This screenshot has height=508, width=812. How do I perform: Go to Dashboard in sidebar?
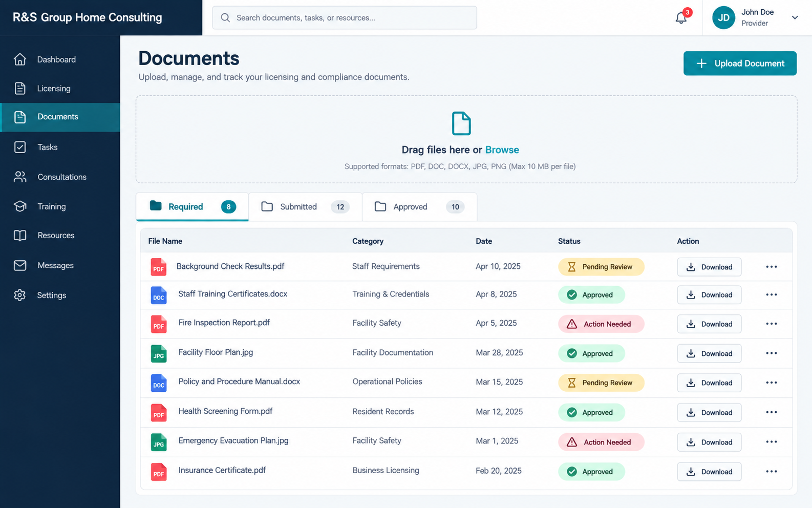pyautogui.click(x=60, y=59)
